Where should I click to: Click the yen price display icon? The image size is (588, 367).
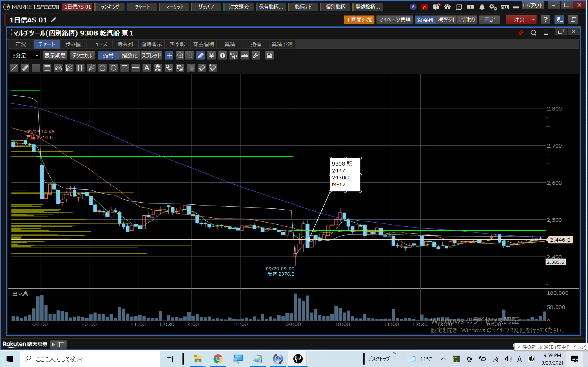coord(211,56)
